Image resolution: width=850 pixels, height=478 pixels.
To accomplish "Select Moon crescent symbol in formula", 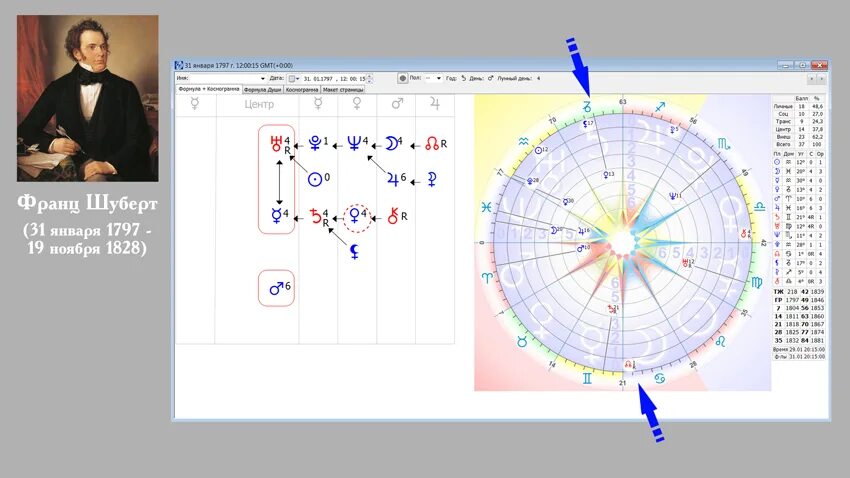I will coord(391,143).
